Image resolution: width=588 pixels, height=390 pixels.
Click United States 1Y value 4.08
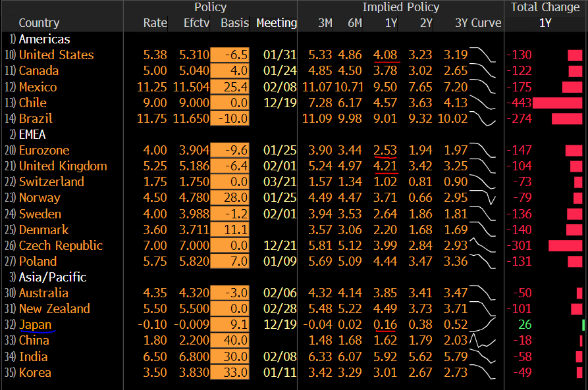(385, 55)
